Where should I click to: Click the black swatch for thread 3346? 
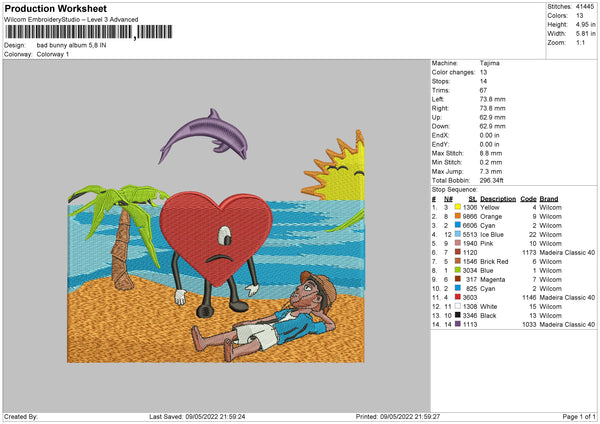pyautogui.click(x=458, y=315)
